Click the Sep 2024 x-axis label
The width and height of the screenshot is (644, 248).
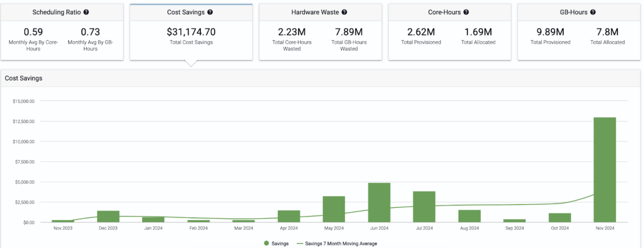coord(515,228)
